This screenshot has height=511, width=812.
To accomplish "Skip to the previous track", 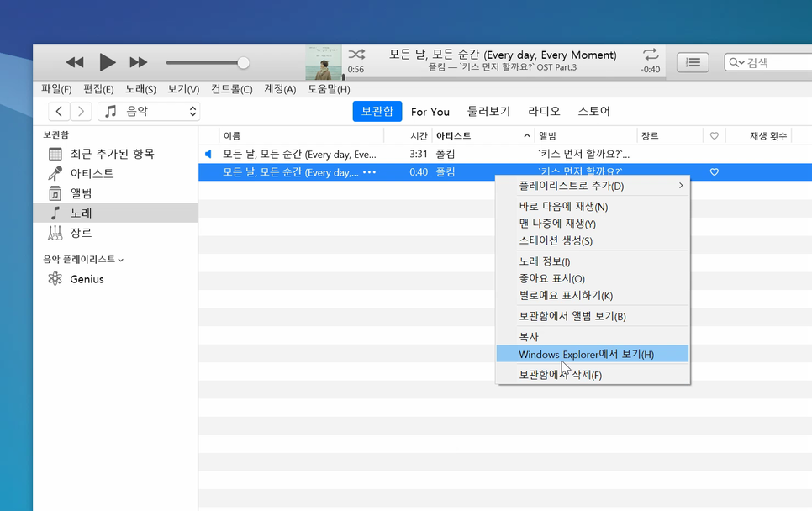I will (75, 63).
